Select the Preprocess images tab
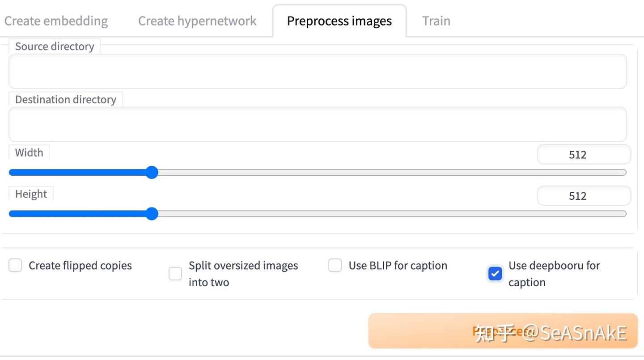Viewport: 644px width, 360px height. pyautogui.click(x=339, y=21)
